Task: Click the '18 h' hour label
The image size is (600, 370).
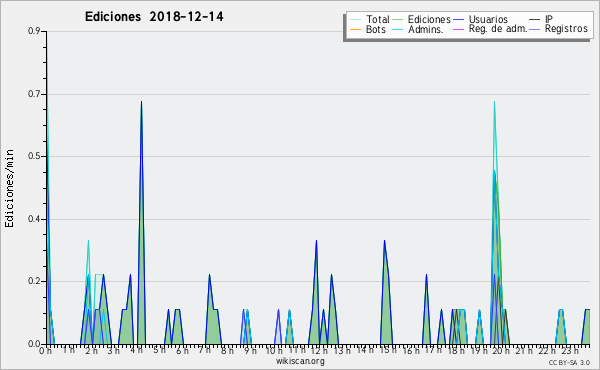Action: pyautogui.click(x=456, y=351)
